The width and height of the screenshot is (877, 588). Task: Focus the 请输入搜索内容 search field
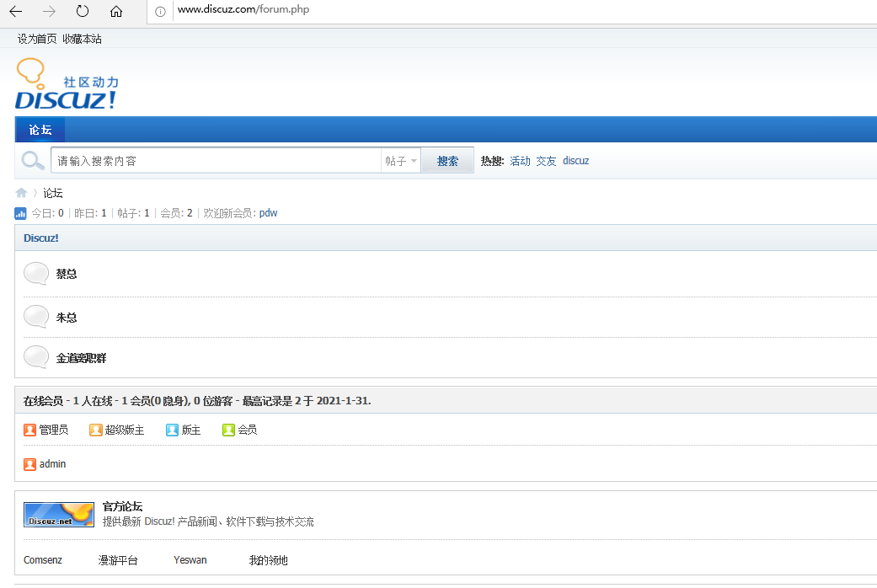click(x=216, y=161)
